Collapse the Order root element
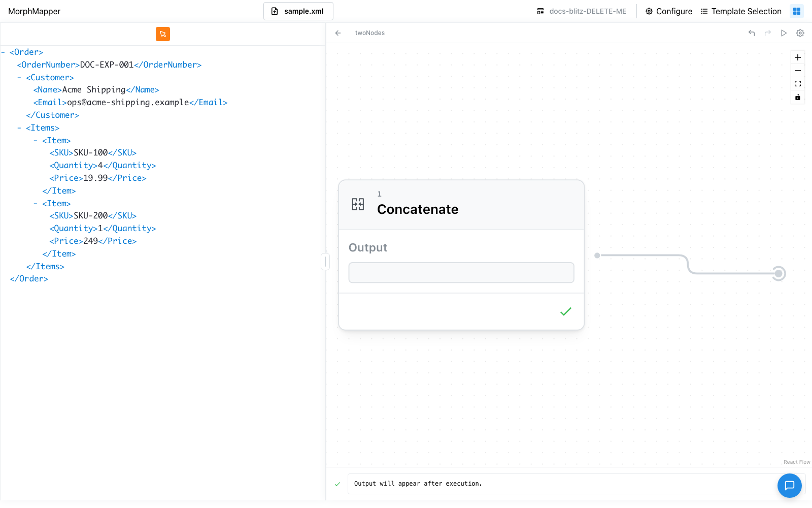 (3, 52)
